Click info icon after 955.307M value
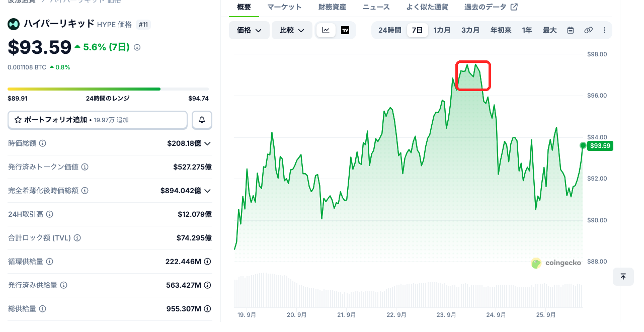Image resolution: width=644 pixels, height=332 pixels. pyautogui.click(x=207, y=309)
